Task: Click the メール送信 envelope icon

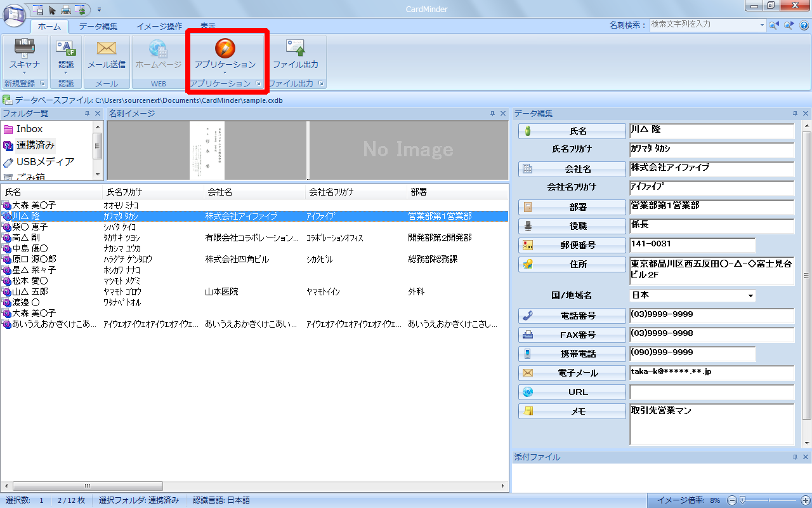Action: click(x=107, y=48)
